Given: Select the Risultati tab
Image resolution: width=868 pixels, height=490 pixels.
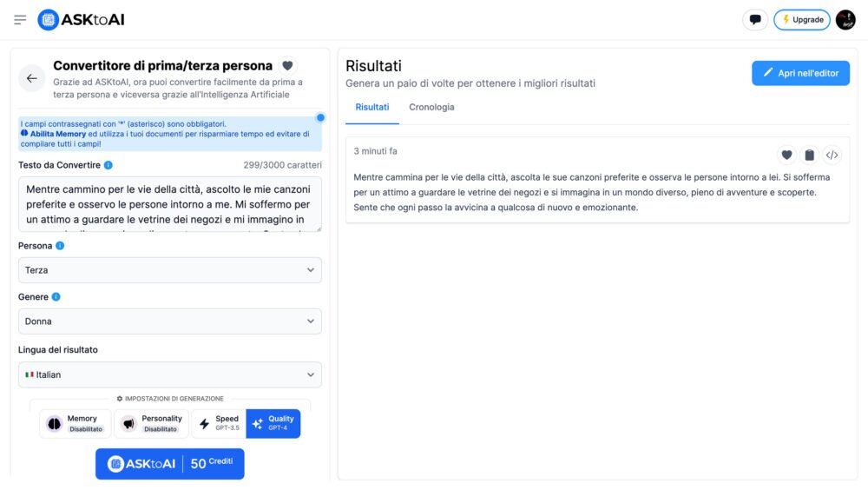Looking at the screenshot, I should (x=372, y=107).
